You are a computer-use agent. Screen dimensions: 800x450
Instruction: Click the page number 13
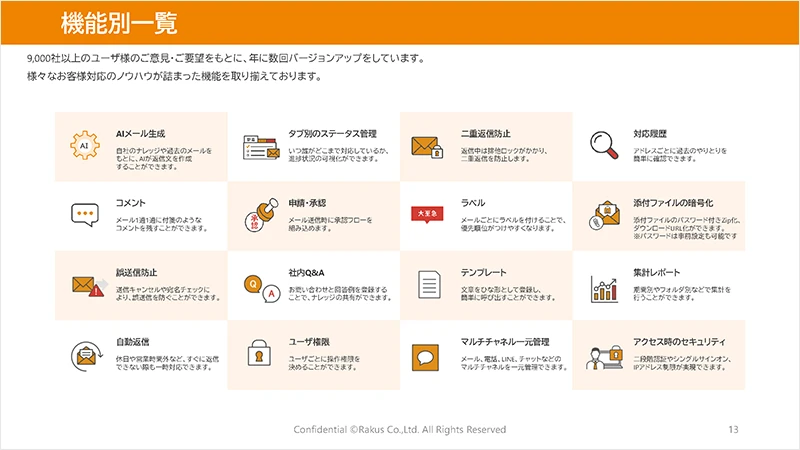(x=733, y=430)
